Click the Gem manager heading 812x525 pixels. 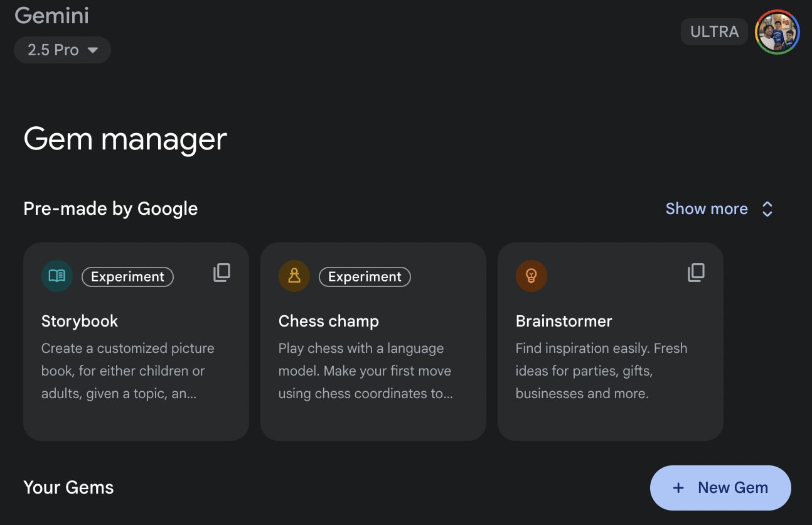click(126, 139)
